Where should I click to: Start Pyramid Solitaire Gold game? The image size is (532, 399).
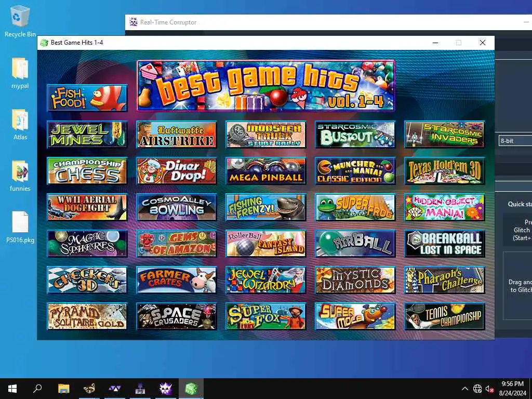click(87, 316)
